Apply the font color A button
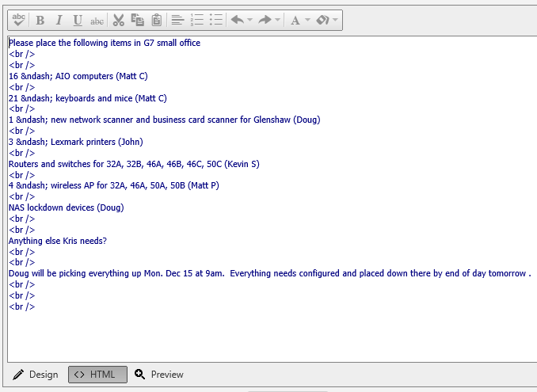537x392 pixels. tap(295, 21)
